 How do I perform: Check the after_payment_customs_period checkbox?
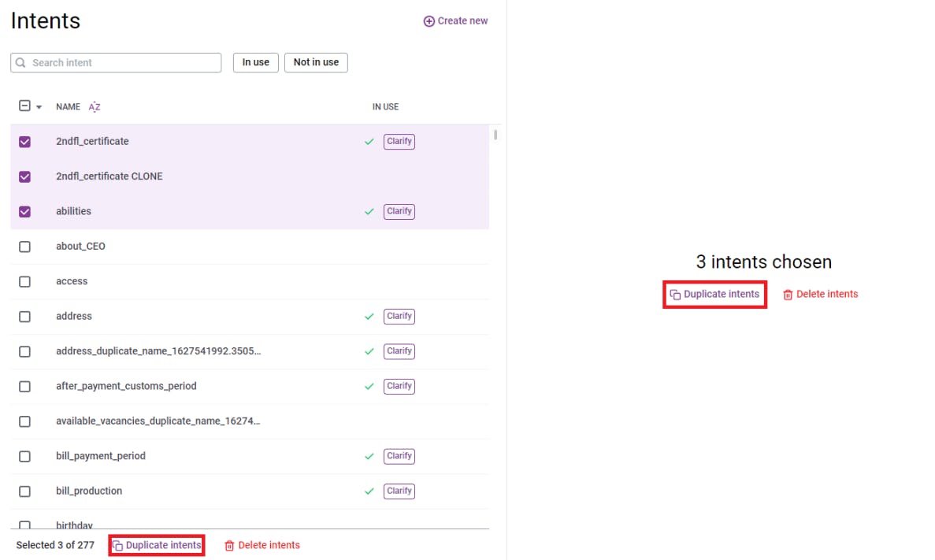[24, 387]
